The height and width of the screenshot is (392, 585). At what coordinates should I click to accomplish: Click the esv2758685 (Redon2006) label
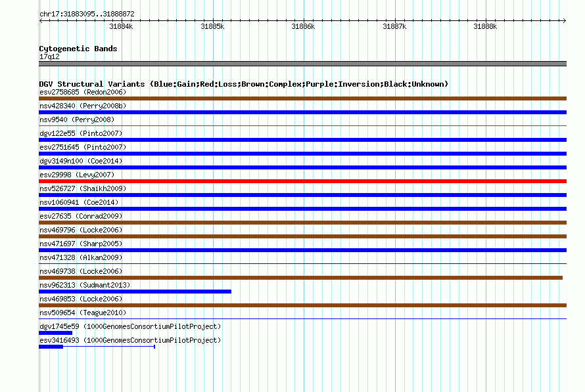coord(83,92)
